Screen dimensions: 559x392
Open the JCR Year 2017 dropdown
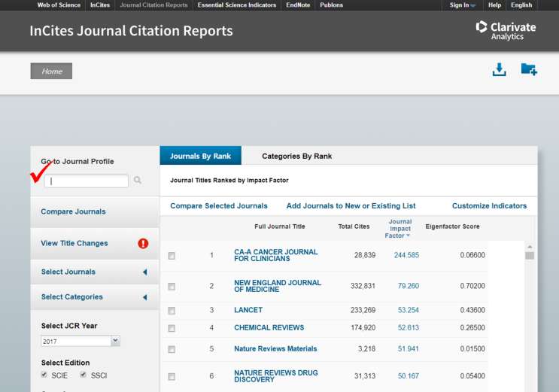point(81,341)
